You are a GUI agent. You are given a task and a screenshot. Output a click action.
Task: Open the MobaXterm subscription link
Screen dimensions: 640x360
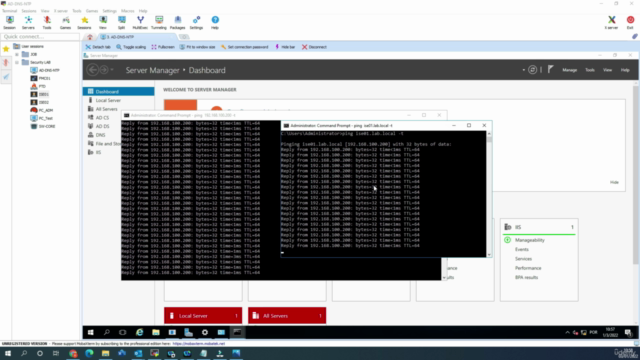click(x=198, y=344)
